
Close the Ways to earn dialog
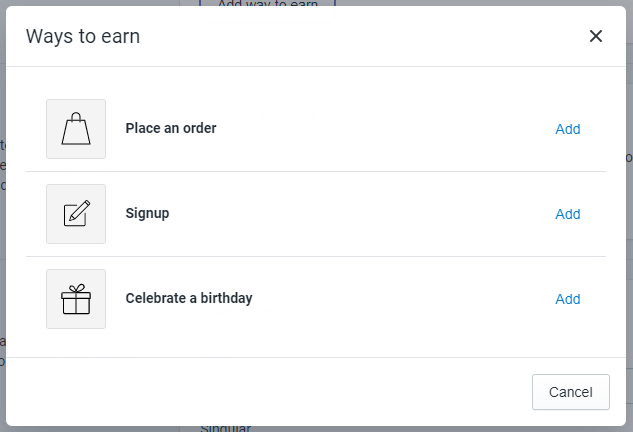tap(596, 37)
